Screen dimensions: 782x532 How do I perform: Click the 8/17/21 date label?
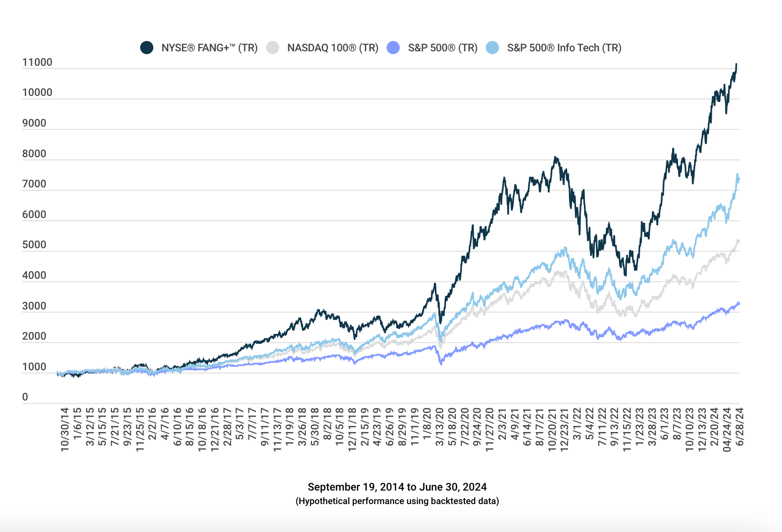540,427
